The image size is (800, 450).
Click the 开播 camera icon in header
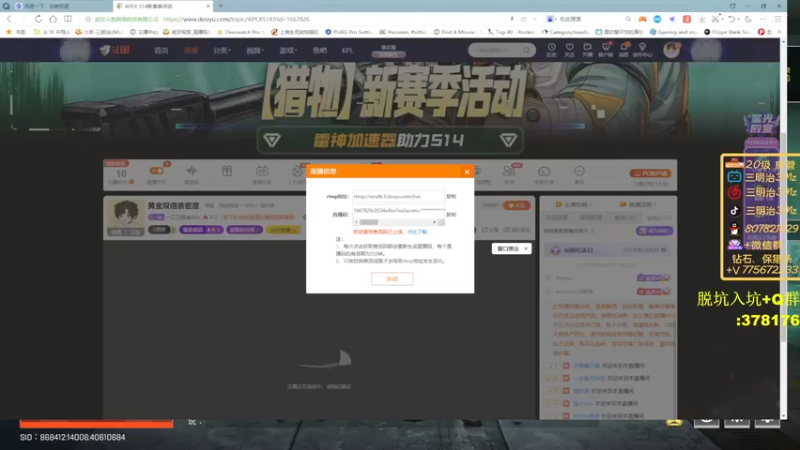[x=587, y=49]
